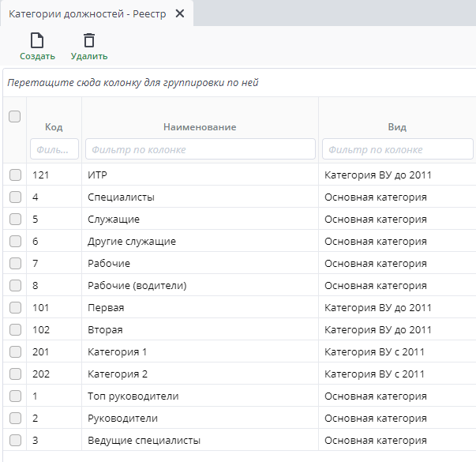Focus the Наименование column filter field
The height and width of the screenshot is (462, 476).
[201, 149]
